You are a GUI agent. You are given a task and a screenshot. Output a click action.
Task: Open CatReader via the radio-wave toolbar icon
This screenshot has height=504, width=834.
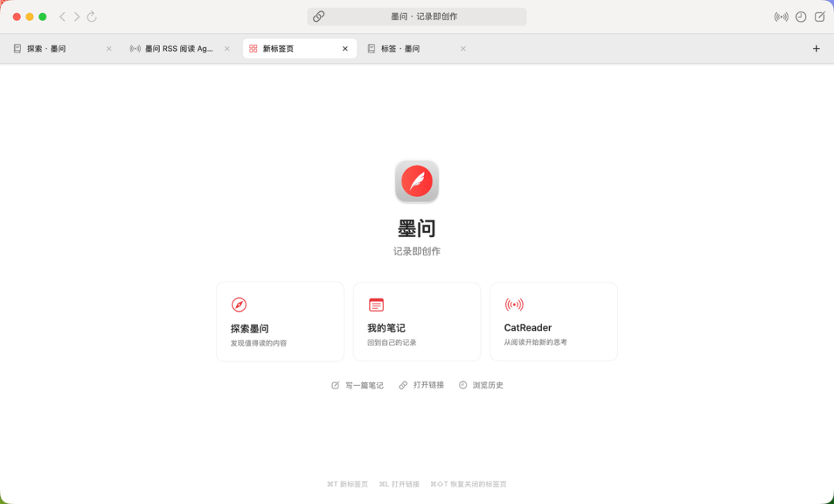point(781,17)
